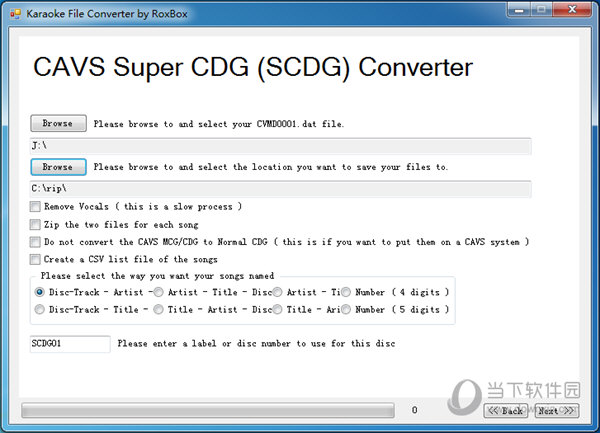Click the conversion progress bar
The width and height of the screenshot is (600, 433).
click(208, 410)
